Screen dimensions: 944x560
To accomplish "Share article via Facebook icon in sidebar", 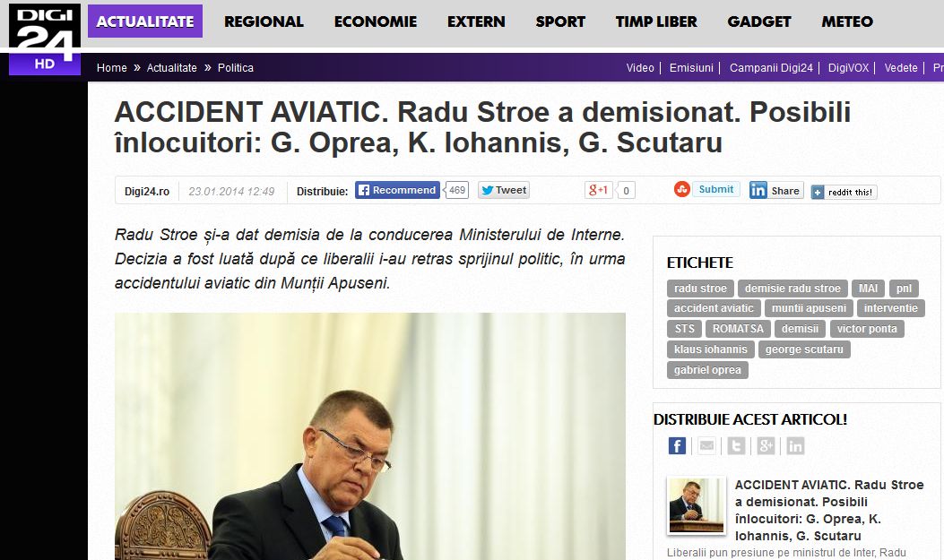I will (678, 446).
